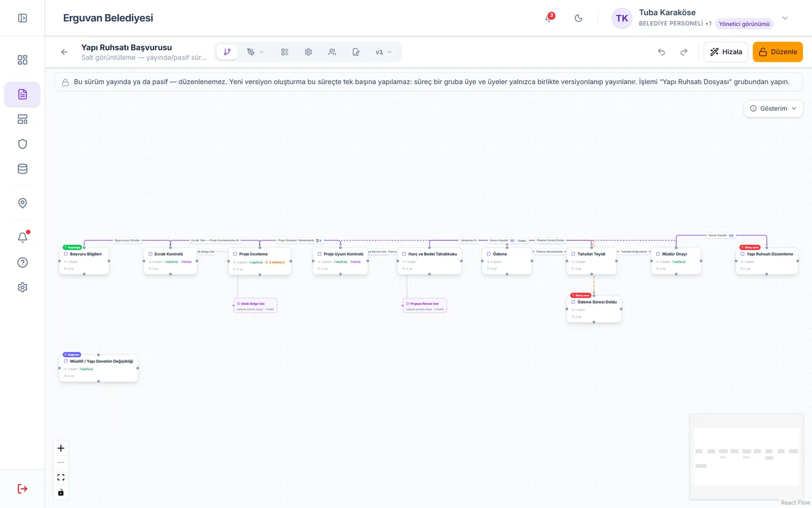Screen dimensions: 812x508
Task: Open the shield icon in sidebar
Action: (23, 144)
